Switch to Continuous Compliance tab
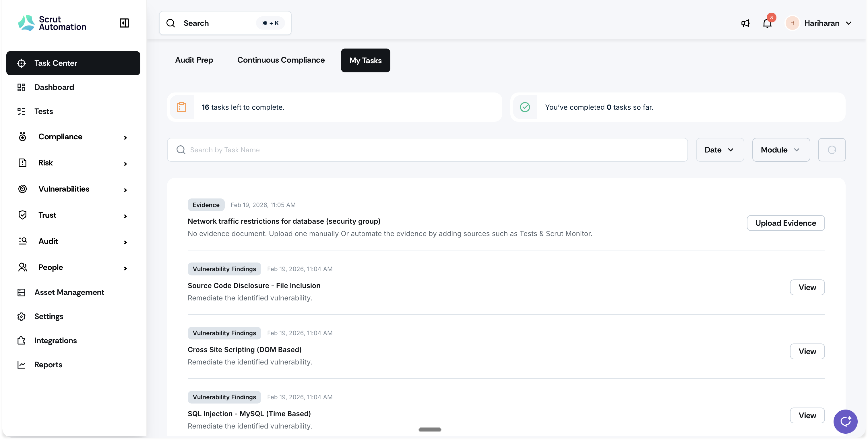The image size is (868, 440). pos(281,60)
